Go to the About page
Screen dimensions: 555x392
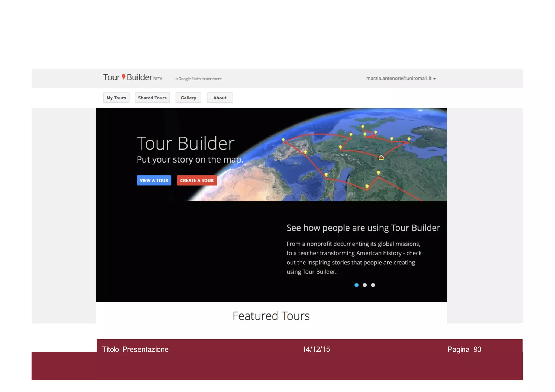click(x=220, y=98)
